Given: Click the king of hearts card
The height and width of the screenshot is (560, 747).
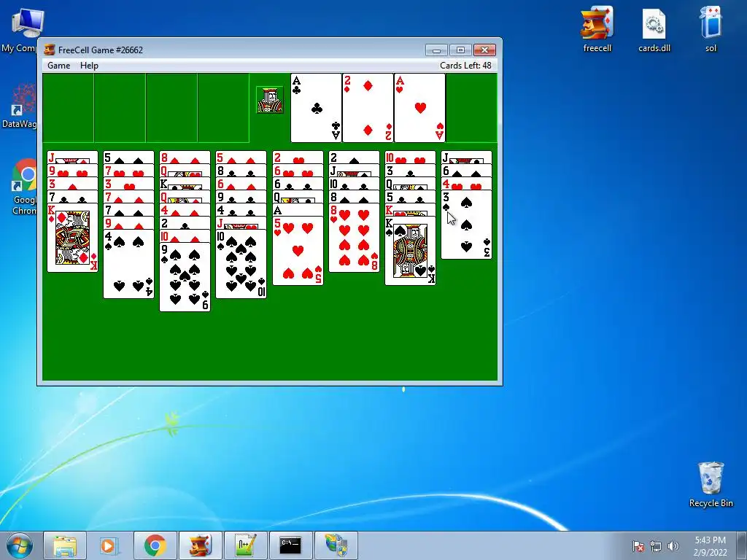Looking at the screenshot, I should click(x=410, y=209).
